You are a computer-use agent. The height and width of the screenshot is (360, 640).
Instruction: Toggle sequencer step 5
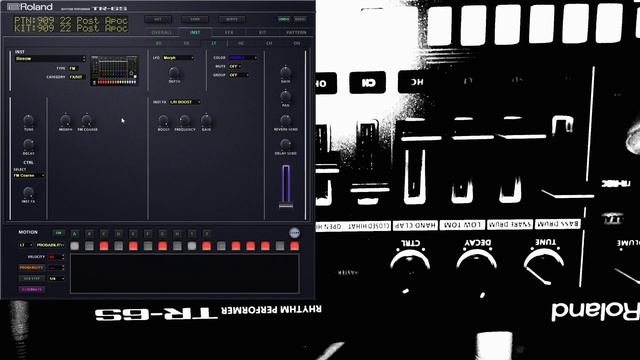133,246
